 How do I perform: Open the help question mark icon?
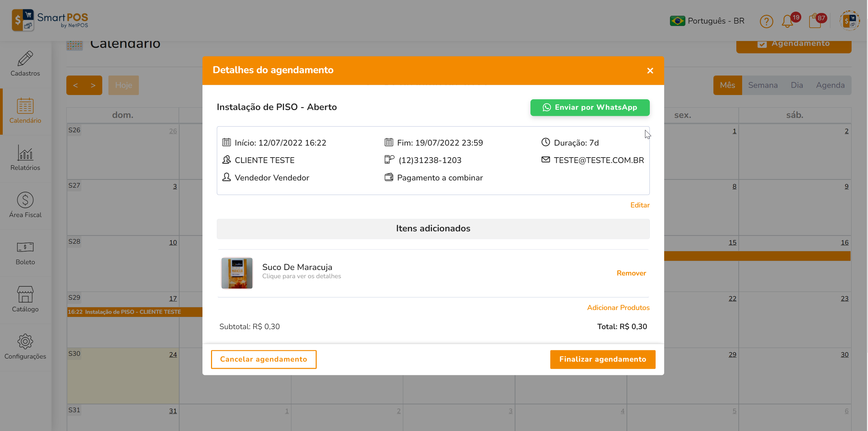click(x=766, y=21)
